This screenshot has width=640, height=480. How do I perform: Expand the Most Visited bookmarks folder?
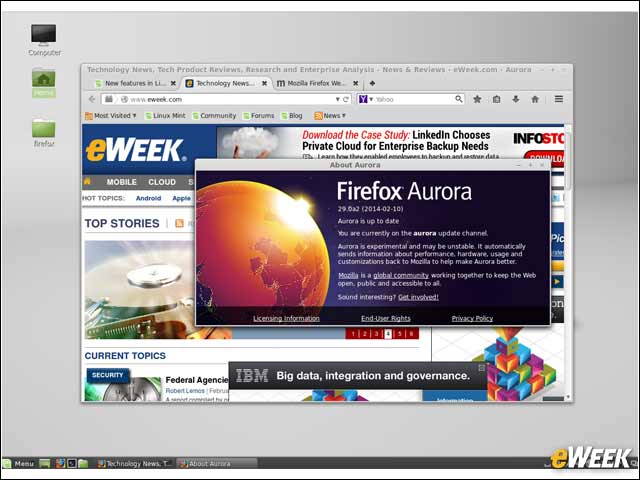pyautogui.click(x=111, y=116)
